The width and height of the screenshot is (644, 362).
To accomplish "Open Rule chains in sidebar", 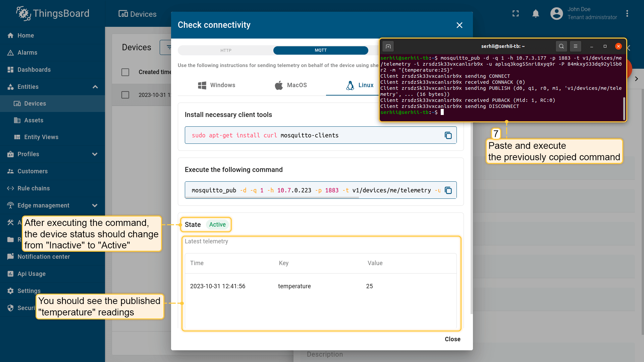I will click(34, 188).
